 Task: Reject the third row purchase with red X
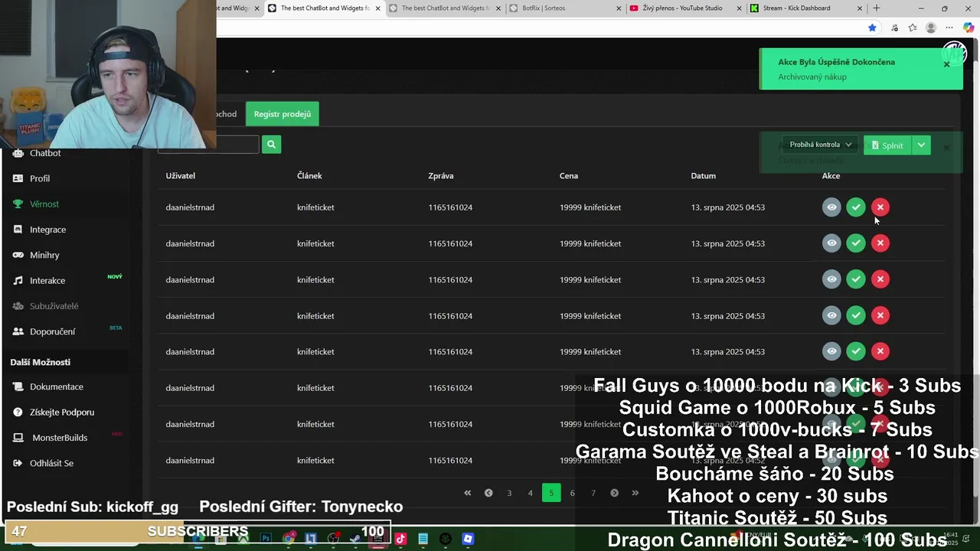[880, 279]
